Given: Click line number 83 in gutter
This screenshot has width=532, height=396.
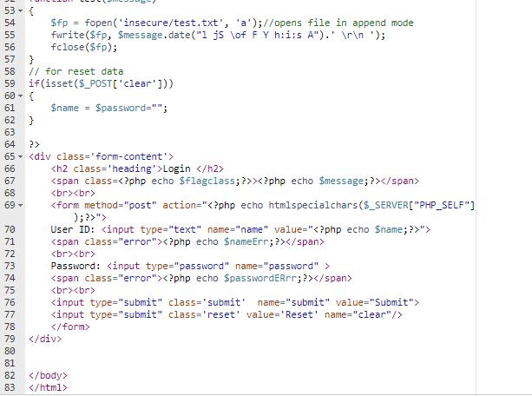Looking at the screenshot, I should click(10, 387).
